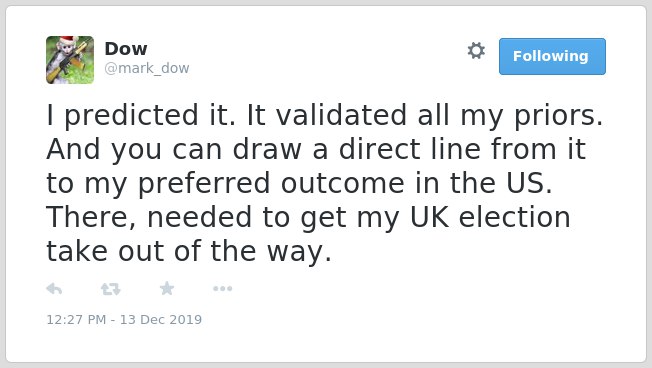Viewport: 652px width, 368px height.
Task: Visit the @mark_dow handle link
Action: 147,68
